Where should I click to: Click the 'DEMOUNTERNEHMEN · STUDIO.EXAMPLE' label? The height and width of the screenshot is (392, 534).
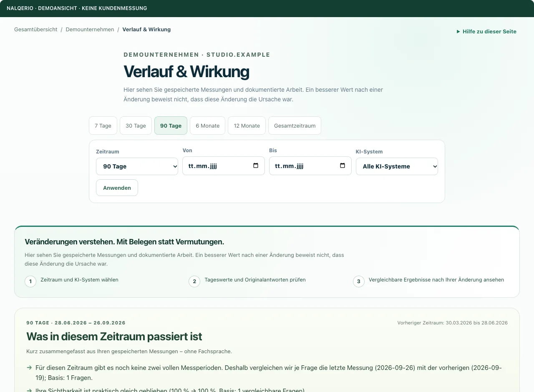(197, 55)
